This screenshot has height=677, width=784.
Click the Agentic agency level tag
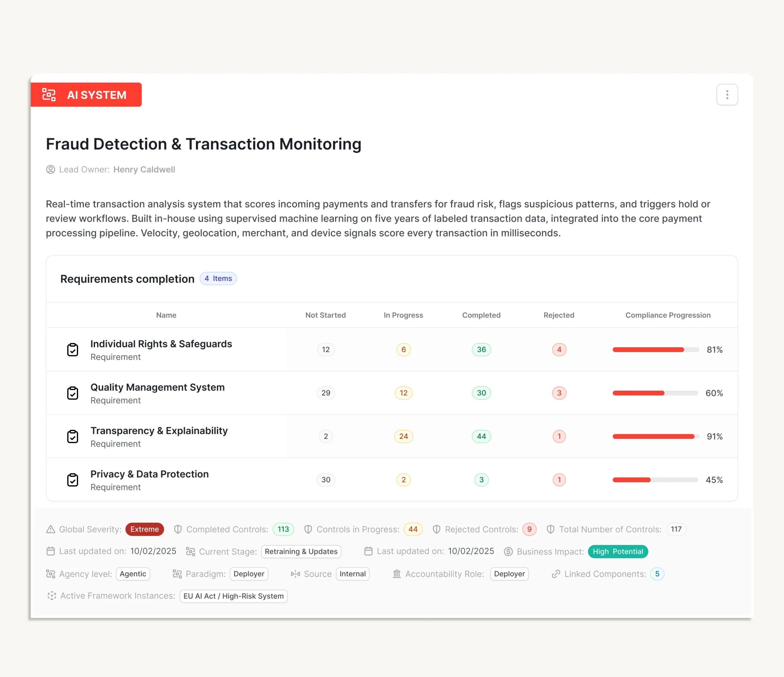[133, 574]
